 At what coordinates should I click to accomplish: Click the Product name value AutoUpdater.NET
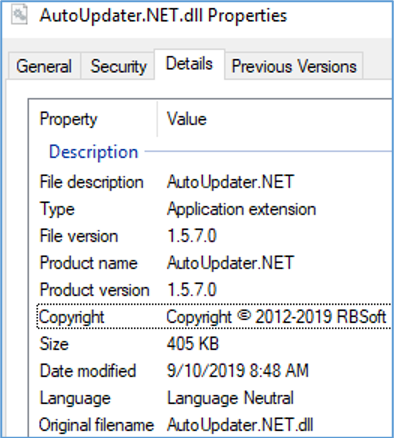pos(230,263)
